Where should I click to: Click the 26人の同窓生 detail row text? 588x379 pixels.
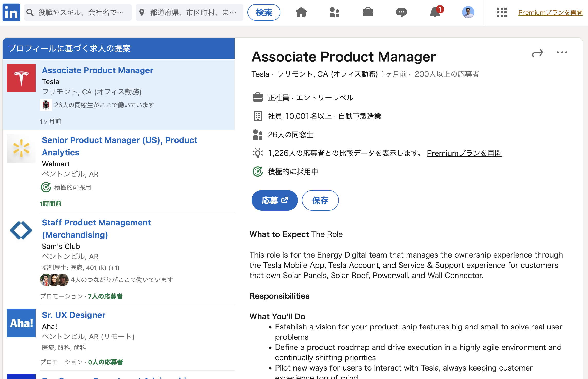pyautogui.click(x=290, y=135)
